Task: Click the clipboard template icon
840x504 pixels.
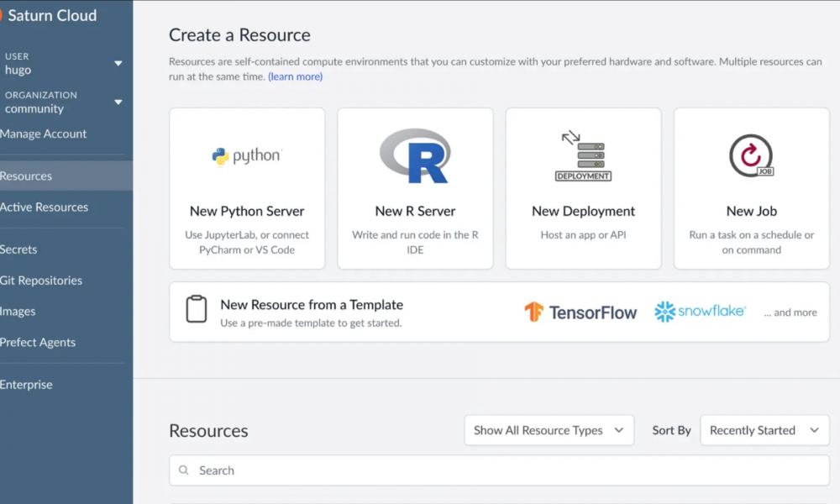Action: pos(196,309)
